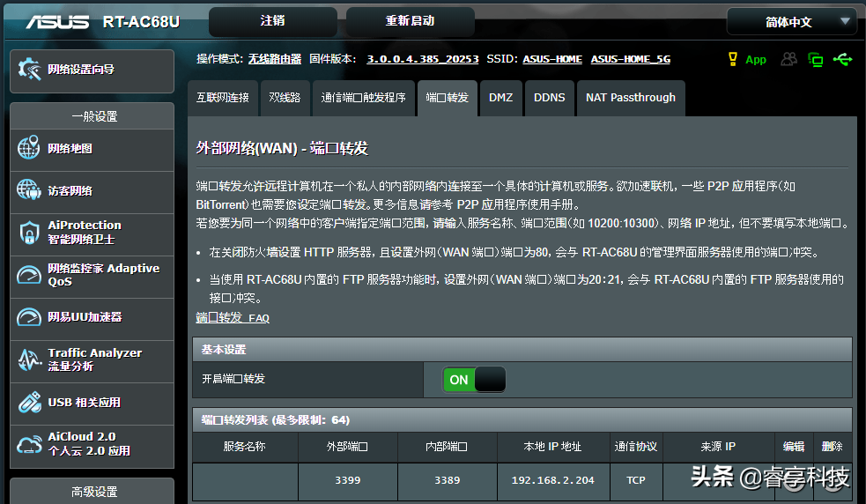
Task: Click the 网易UU加速器 speedometer icon
Action: coord(29,317)
